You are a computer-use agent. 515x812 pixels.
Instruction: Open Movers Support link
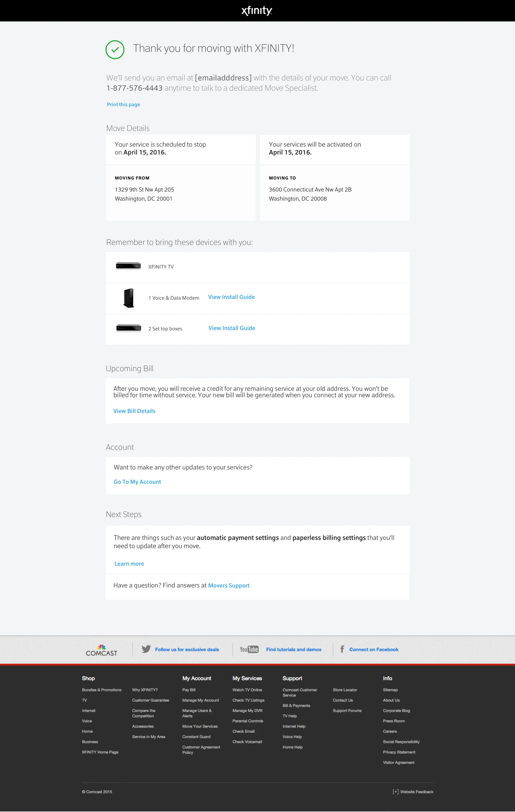coord(229,586)
